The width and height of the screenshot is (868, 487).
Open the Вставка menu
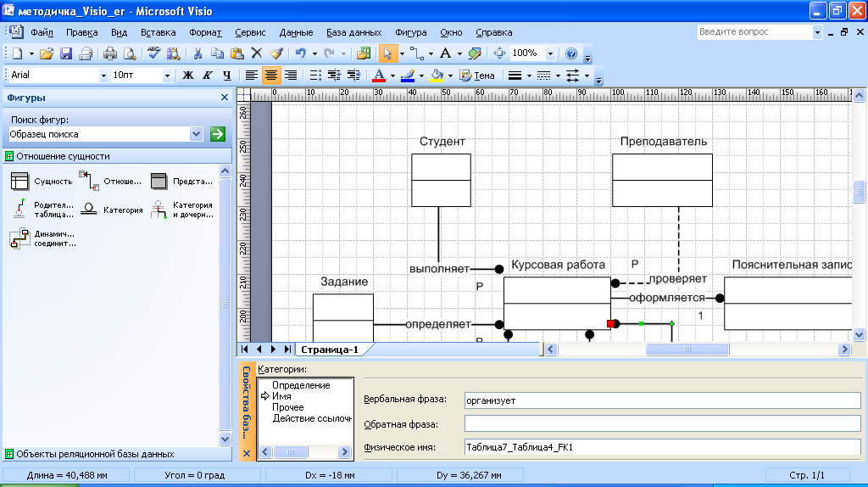159,33
